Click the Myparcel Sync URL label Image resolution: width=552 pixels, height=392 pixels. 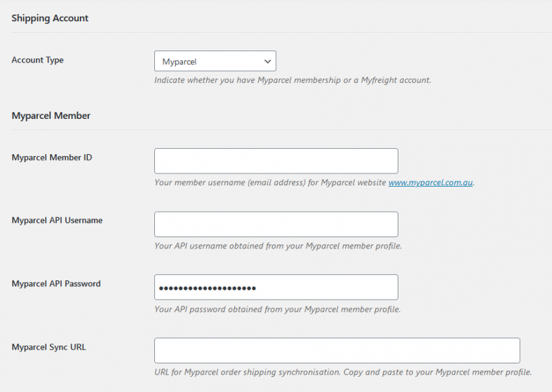coord(48,347)
